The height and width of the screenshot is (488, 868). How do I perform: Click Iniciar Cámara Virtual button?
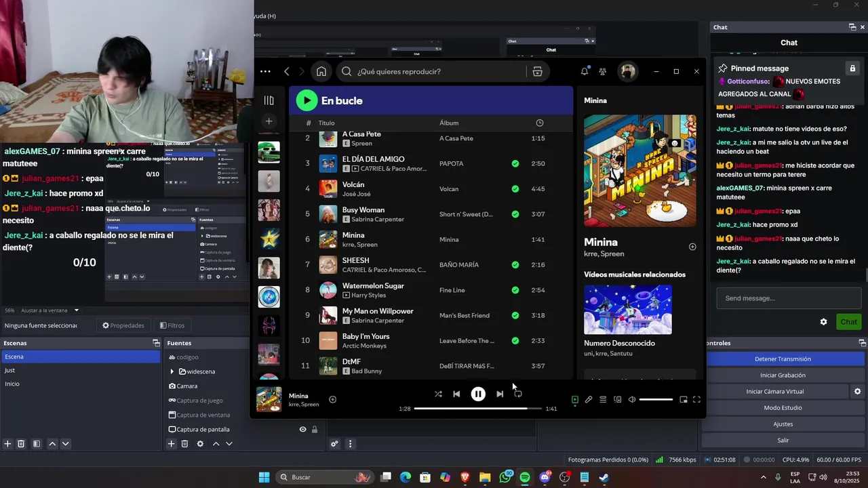point(775,391)
